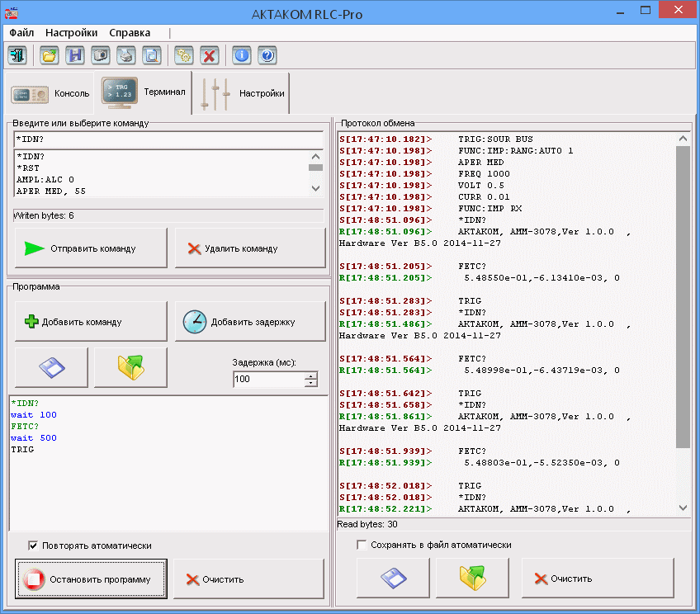Select AMPL:ALC 0 in the command list
Viewport: 700px width, 614px height.
(x=45, y=180)
